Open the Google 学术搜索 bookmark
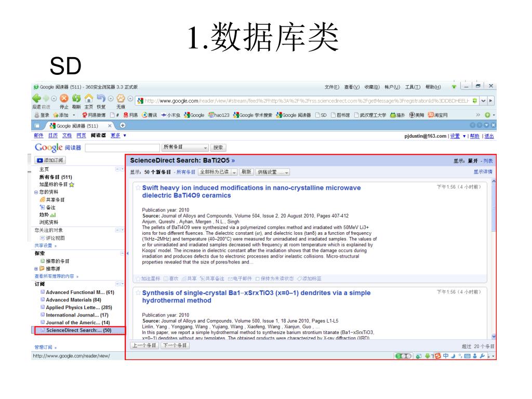 (253, 115)
